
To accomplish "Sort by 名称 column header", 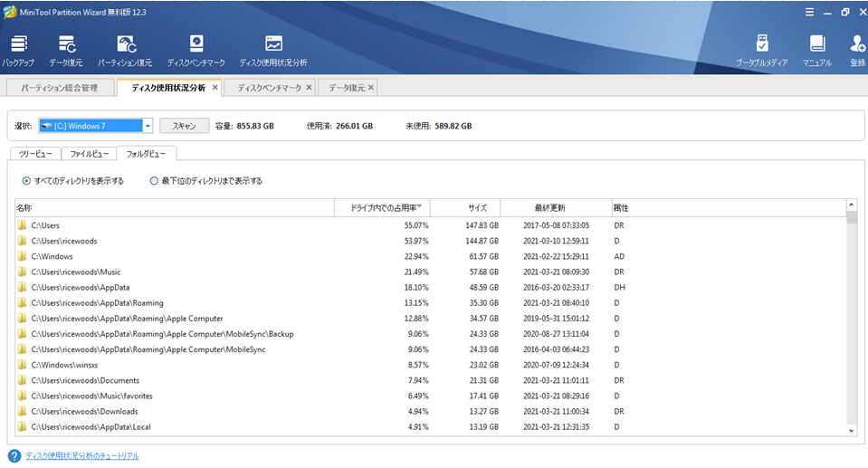I will pos(175,208).
